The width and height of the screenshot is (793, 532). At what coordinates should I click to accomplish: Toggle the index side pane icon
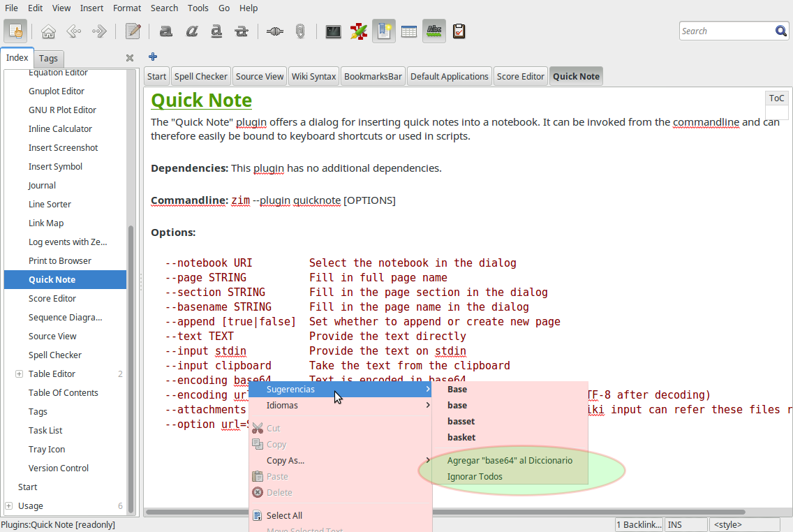(15, 31)
